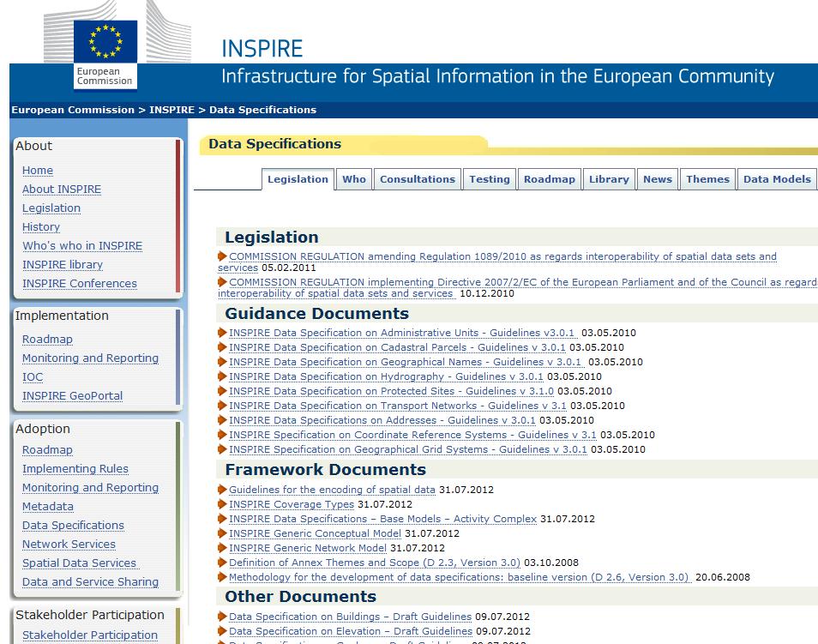Image resolution: width=818 pixels, height=644 pixels.
Task: Open Implementing Rules link
Action: coord(75,469)
